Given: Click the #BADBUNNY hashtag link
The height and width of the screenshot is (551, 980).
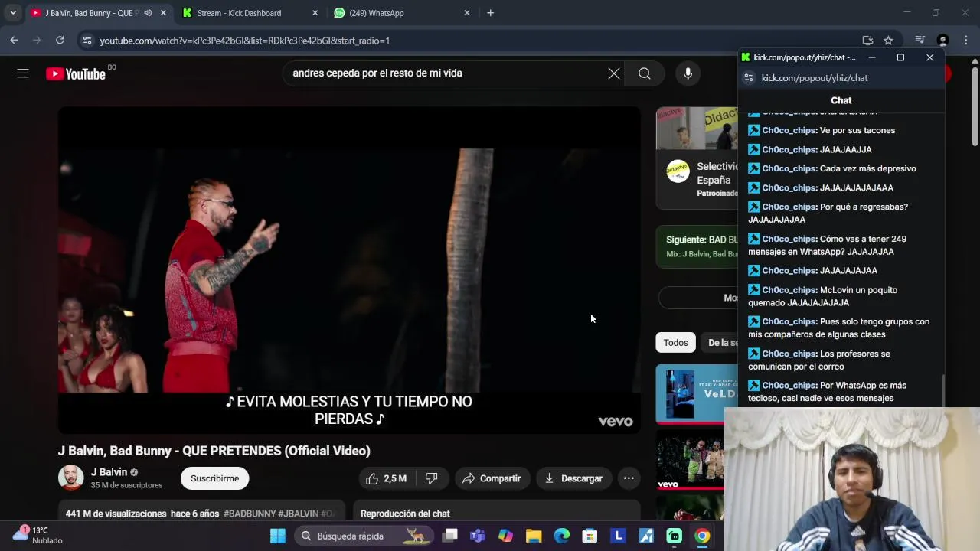Looking at the screenshot, I should pos(250,514).
